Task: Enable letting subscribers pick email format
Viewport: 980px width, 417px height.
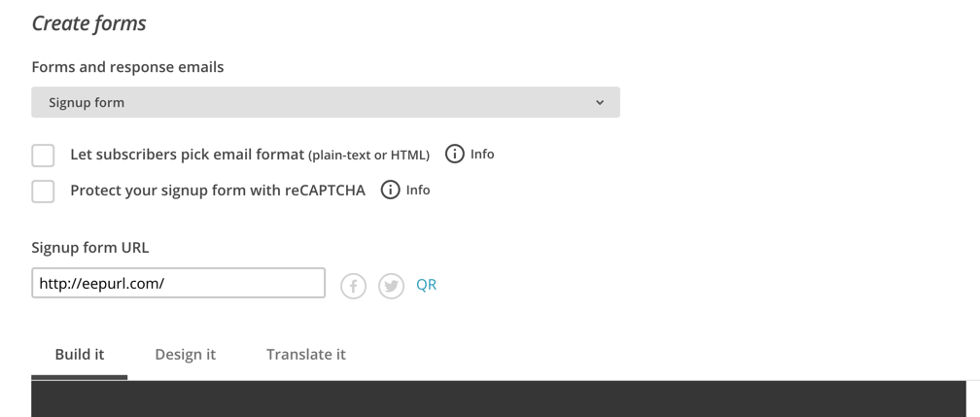Action: pyautogui.click(x=43, y=156)
